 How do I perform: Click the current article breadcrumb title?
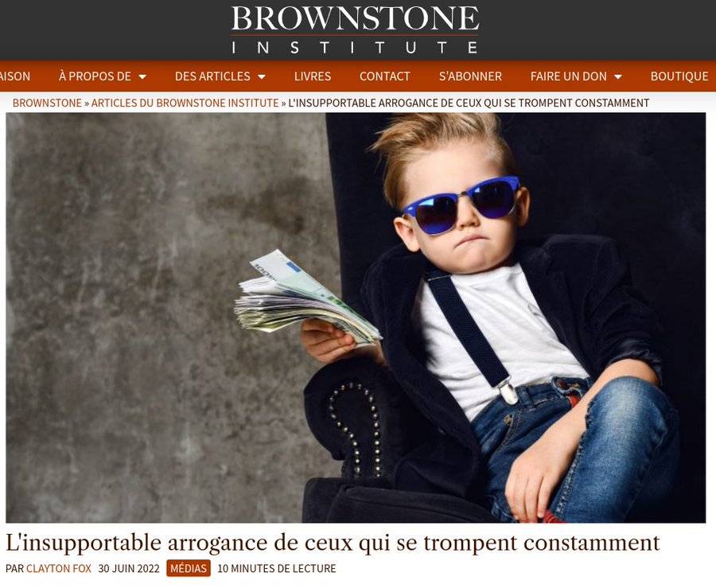pyautogui.click(x=469, y=103)
